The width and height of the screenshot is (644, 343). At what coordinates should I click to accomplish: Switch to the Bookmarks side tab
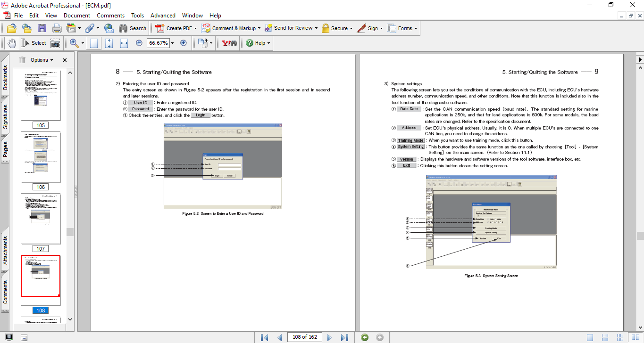[6, 77]
